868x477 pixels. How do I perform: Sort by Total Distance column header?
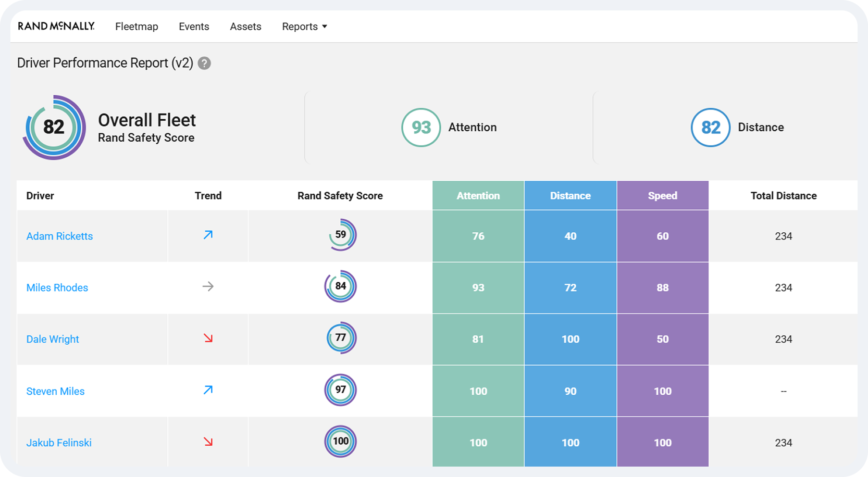(784, 196)
